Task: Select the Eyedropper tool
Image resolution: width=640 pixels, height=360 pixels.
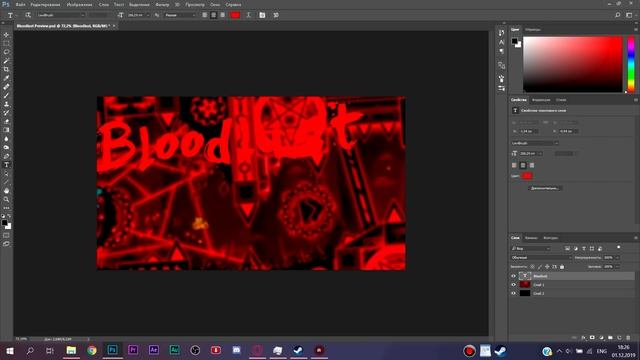Action: (x=6, y=78)
